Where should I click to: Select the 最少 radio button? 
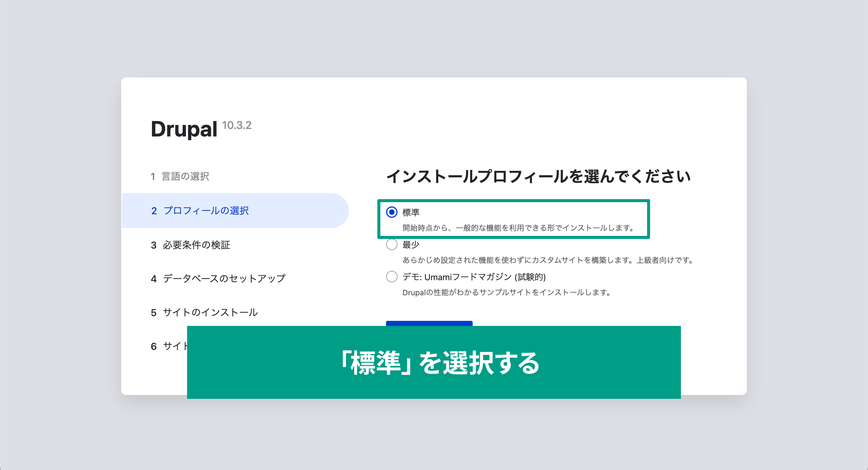point(392,244)
